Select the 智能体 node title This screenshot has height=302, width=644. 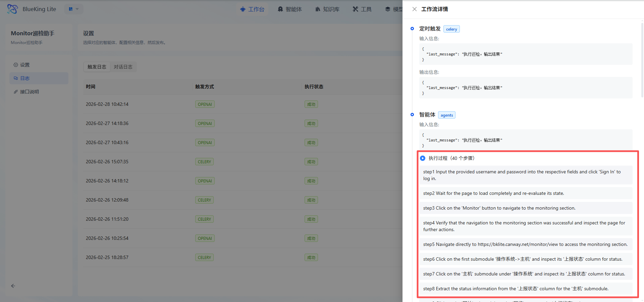[x=427, y=115]
